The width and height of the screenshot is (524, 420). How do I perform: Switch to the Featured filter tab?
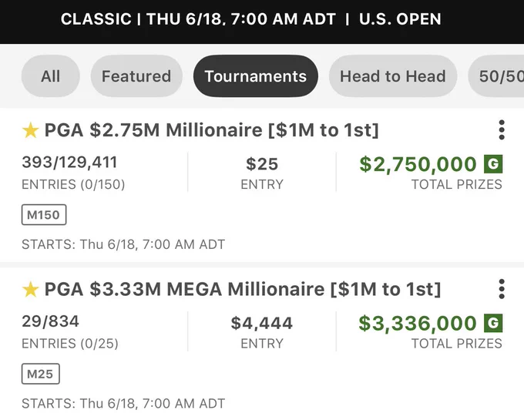click(x=136, y=76)
